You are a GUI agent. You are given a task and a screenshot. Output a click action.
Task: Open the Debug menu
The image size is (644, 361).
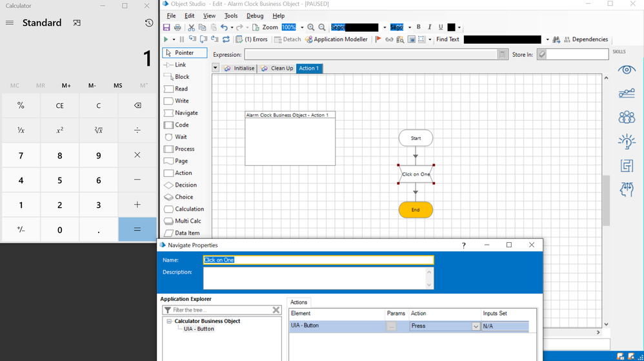click(255, 15)
